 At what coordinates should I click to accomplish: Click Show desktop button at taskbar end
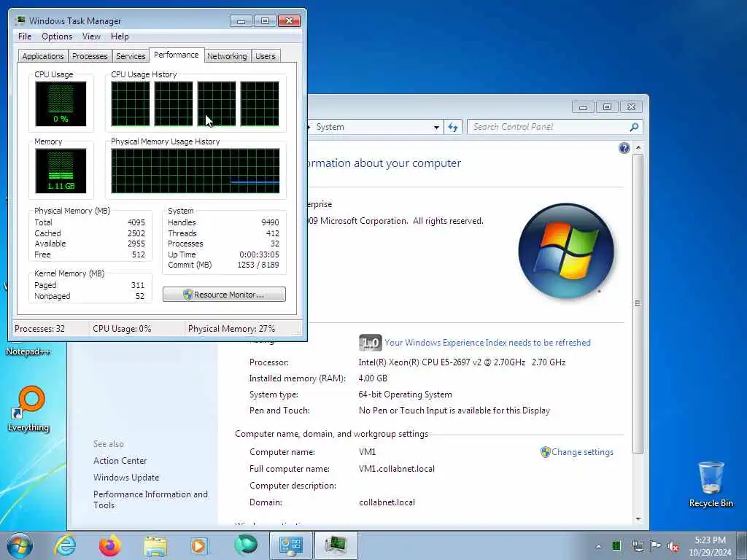[x=742, y=545]
